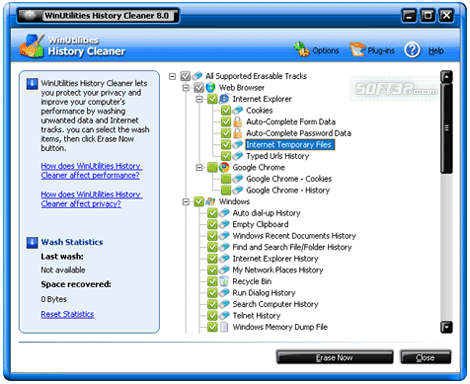The width and height of the screenshot is (470, 384).
Task: Click the Plug-ins menu label
Action: (381, 50)
